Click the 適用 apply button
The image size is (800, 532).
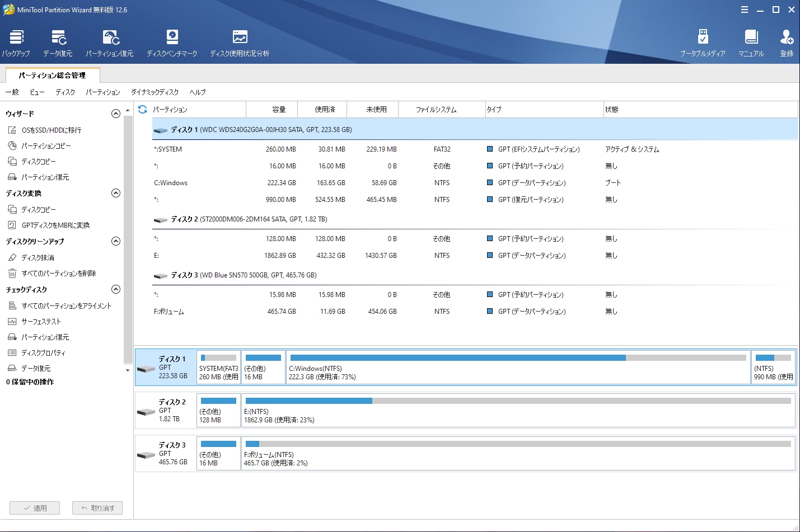click(35, 508)
